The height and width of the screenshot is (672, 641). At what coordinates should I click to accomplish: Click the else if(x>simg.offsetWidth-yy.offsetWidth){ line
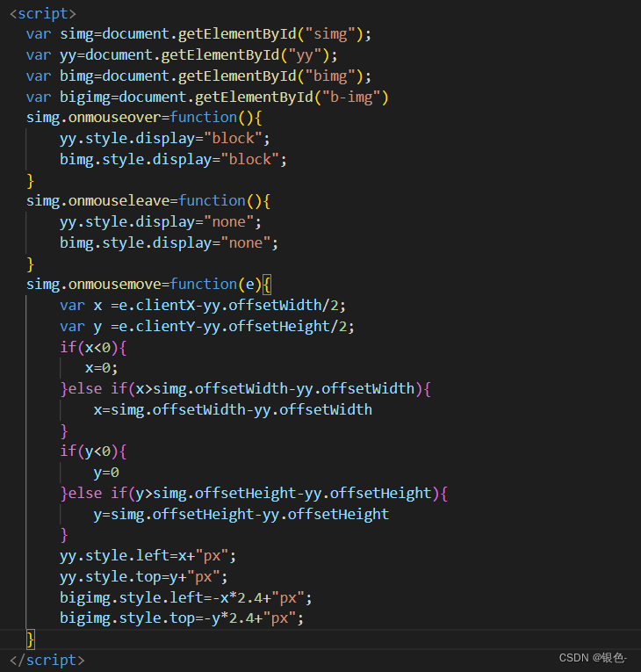[x=246, y=389]
